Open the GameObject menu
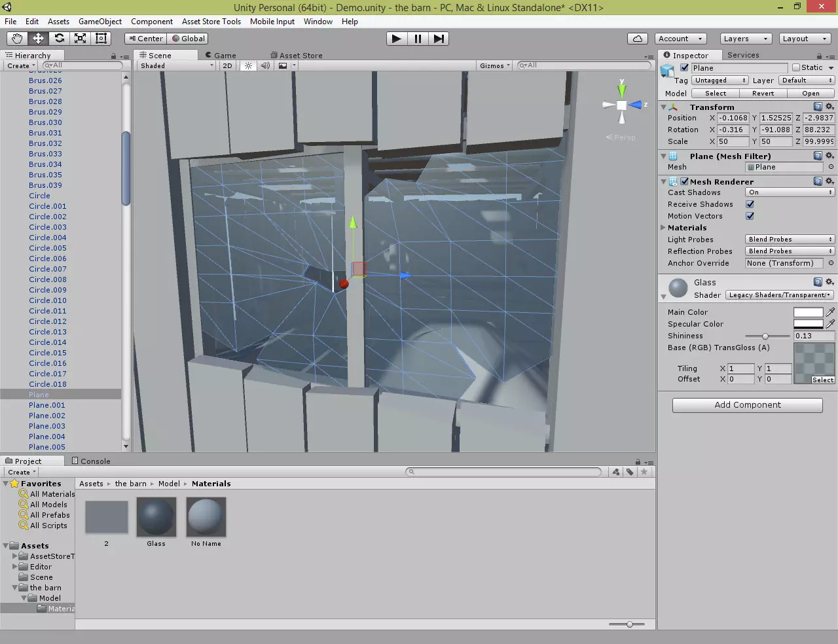838x644 pixels. pos(100,22)
